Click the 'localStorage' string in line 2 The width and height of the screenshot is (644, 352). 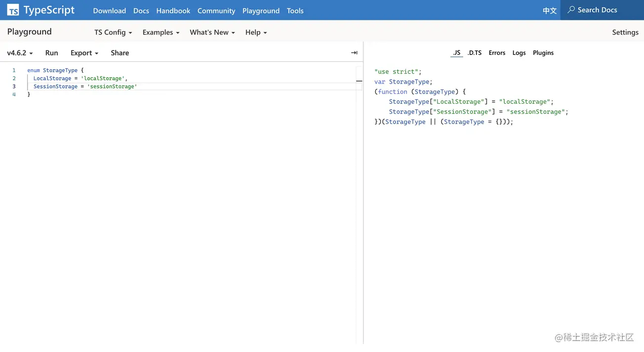pos(103,78)
